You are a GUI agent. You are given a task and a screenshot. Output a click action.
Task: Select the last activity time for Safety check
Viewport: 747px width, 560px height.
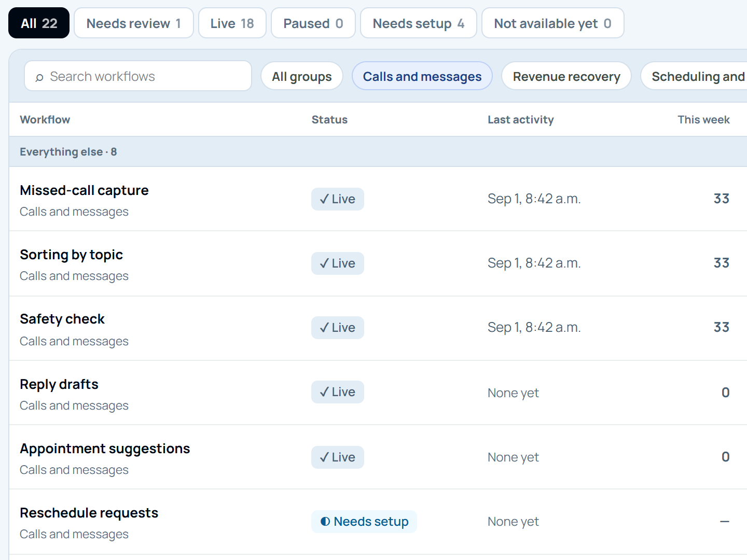534,328
